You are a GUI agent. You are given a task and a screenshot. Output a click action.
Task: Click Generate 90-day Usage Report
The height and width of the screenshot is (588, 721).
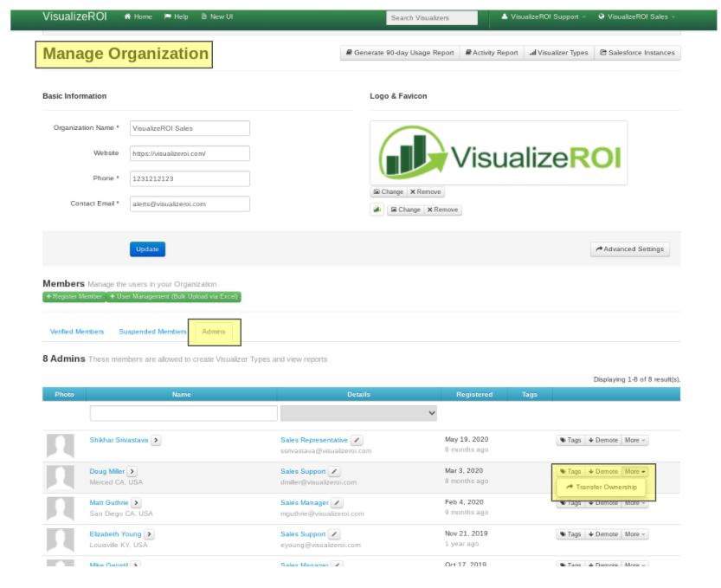pyautogui.click(x=400, y=53)
